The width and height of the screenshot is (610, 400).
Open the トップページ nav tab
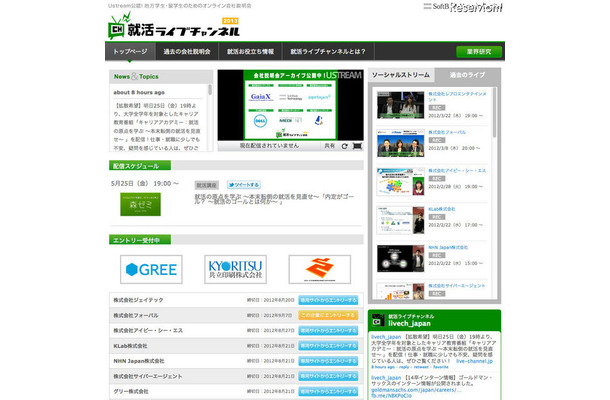tap(130, 51)
